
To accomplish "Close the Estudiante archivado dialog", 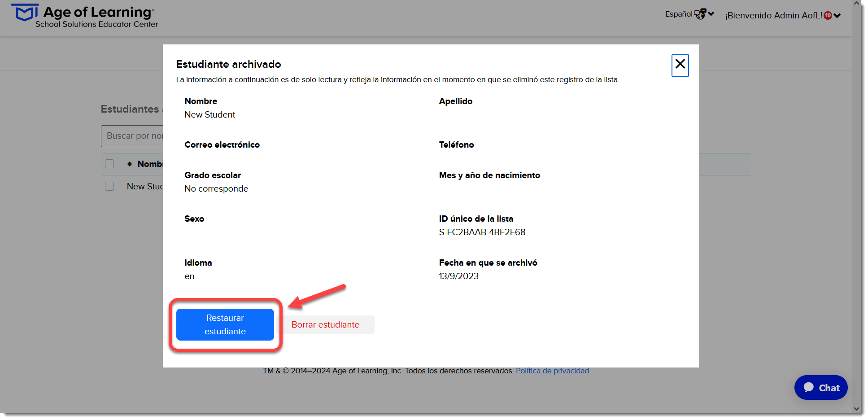I will click(x=680, y=66).
